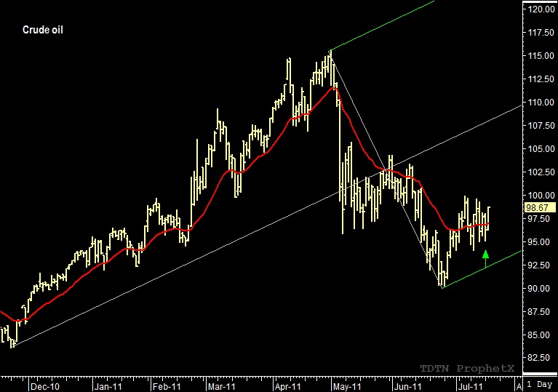Select the 110.00 price axis label
Image resolution: width=558 pixels, height=392 pixels.
click(x=541, y=103)
